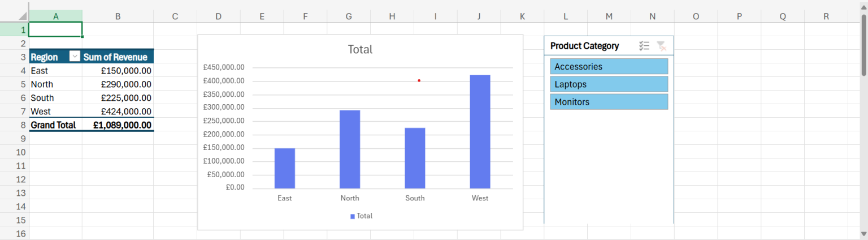The width and height of the screenshot is (868, 240).
Task: Click the South category axis label
Action: tap(415, 198)
